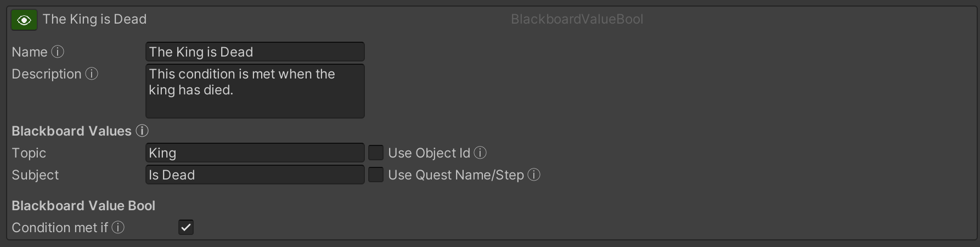This screenshot has height=247, width=980.
Task: Toggle the green eye visibility icon
Action: [x=24, y=20]
